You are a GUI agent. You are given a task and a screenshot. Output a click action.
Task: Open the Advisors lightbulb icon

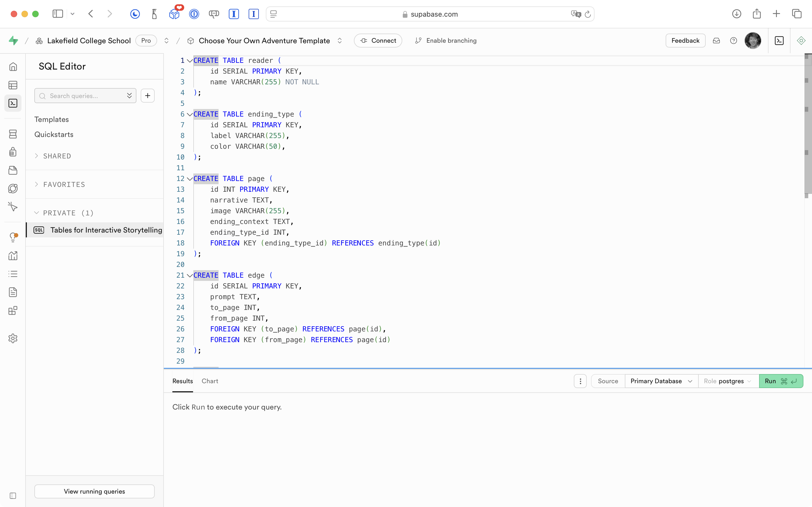13,237
